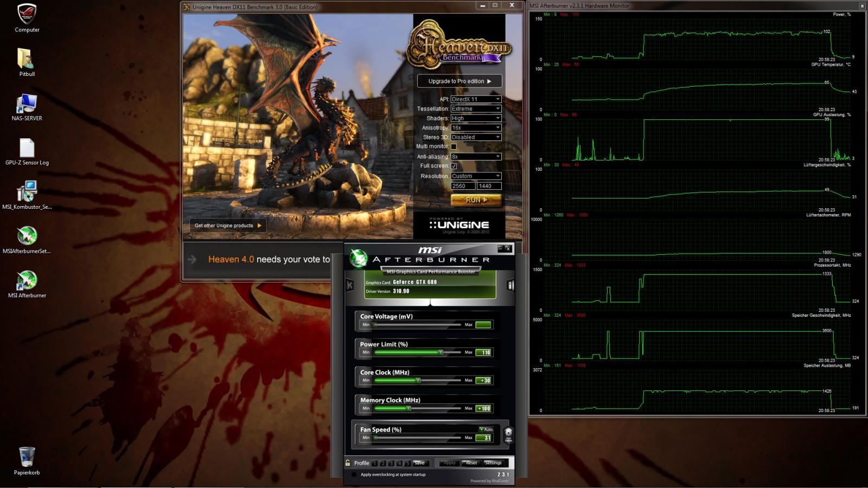Click the Core Voltage slider track
Screen dimensions: 868x488
[417, 325]
